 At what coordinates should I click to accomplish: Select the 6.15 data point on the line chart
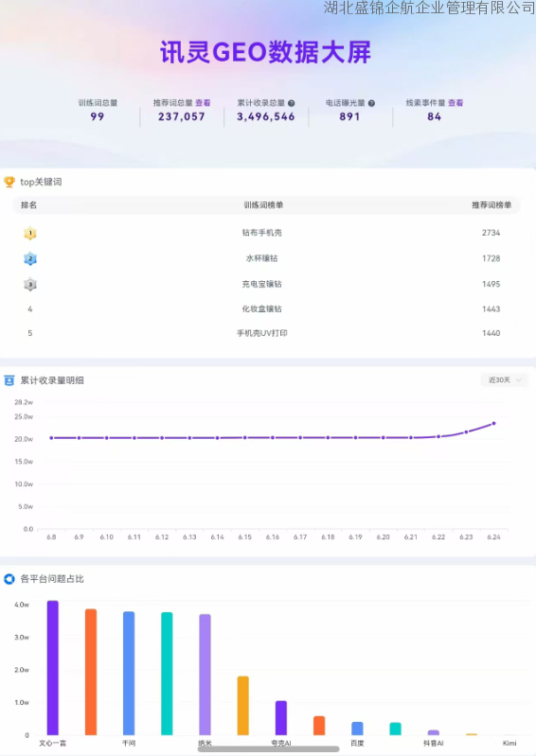point(245,438)
